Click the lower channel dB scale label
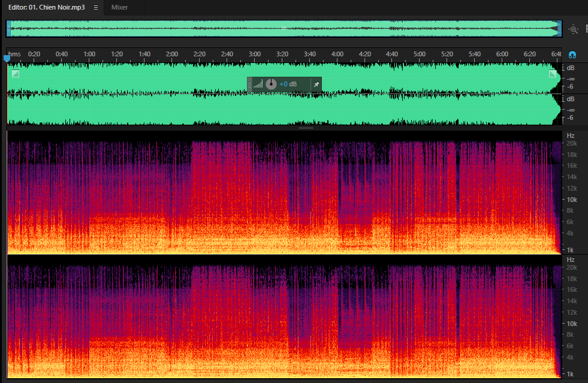Screen dimensions: 588x383 tap(571, 99)
